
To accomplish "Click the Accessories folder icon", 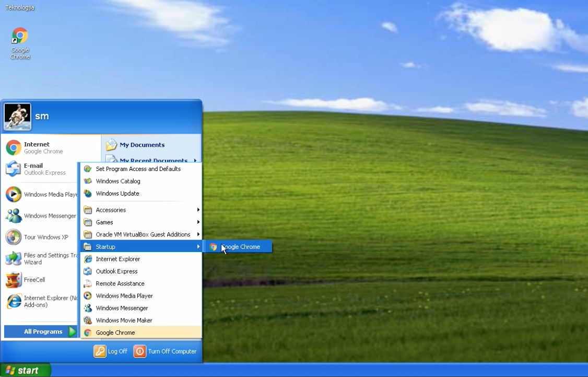I will point(88,210).
